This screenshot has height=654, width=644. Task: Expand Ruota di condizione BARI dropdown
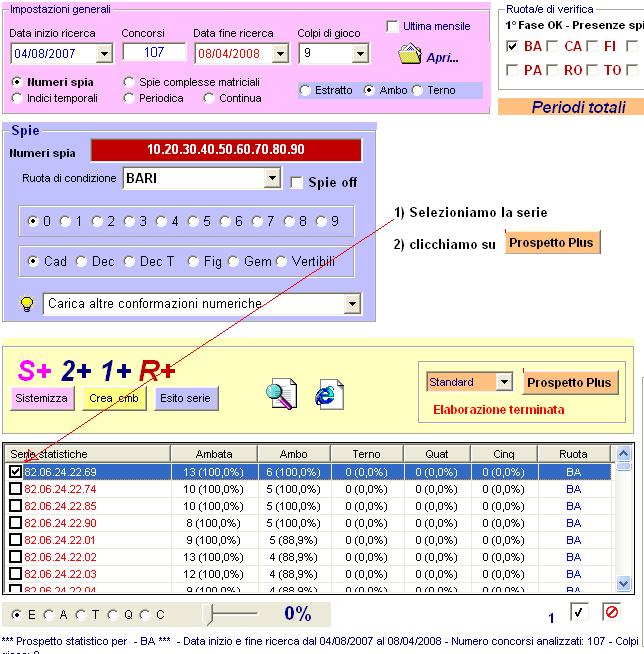(272, 179)
